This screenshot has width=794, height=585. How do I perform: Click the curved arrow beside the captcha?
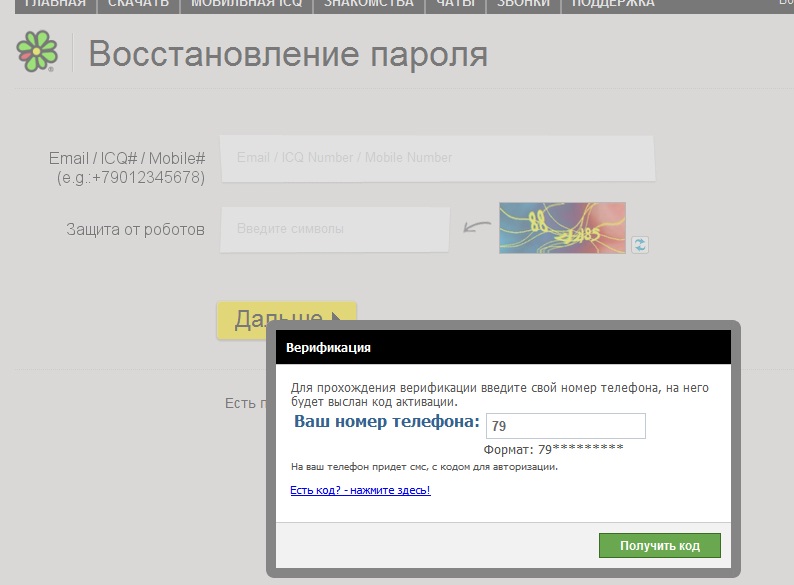pyautogui.click(x=477, y=229)
